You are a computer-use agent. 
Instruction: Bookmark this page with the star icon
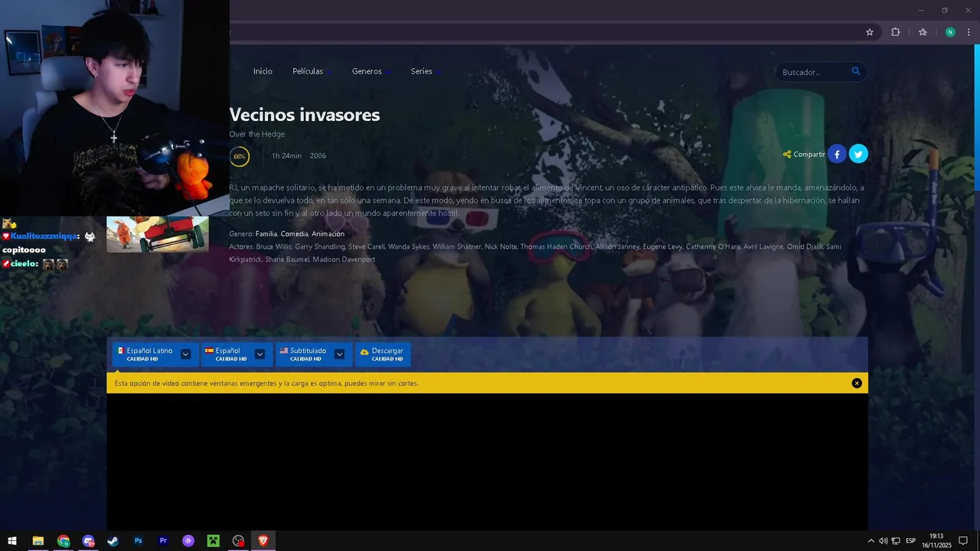point(870,32)
